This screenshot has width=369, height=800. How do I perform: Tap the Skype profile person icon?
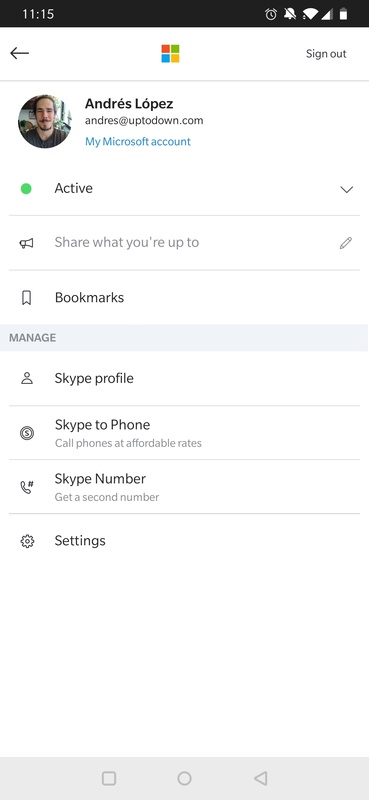tap(27, 378)
